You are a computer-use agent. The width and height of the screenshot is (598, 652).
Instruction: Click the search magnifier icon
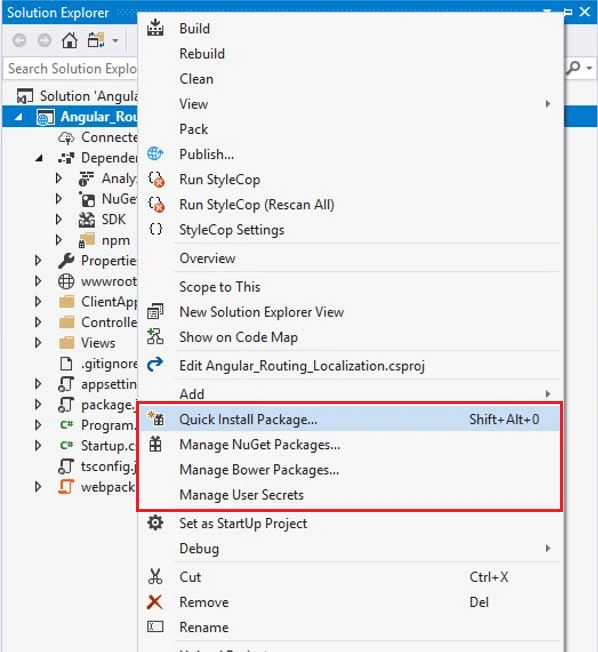point(574,67)
